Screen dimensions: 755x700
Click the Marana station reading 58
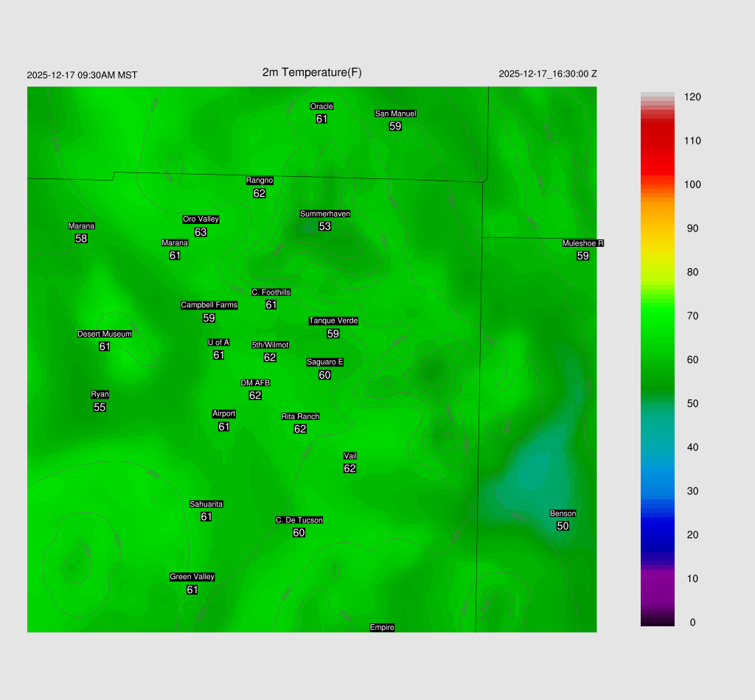(x=81, y=239)
